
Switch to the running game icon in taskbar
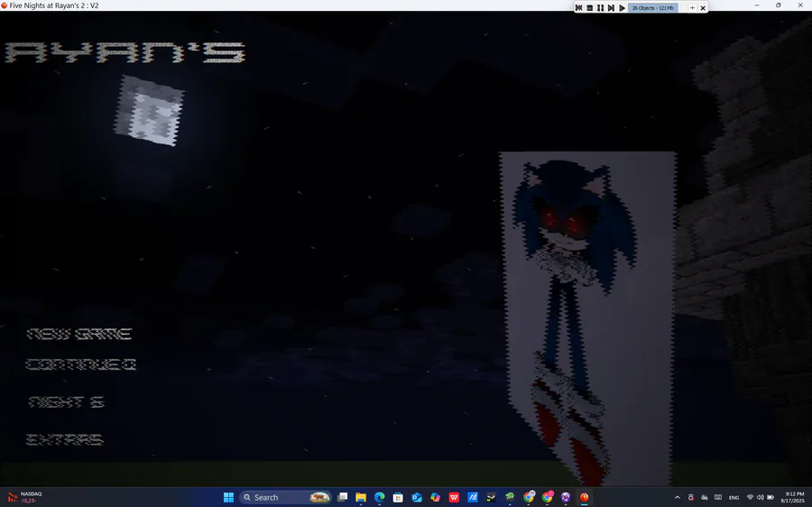[x=584, y=497]
